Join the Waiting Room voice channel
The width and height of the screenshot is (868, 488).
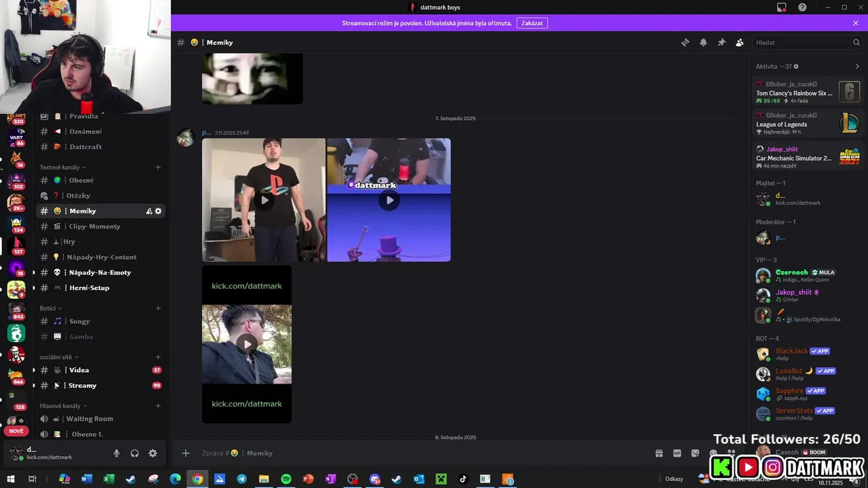[x=100, y=419]
